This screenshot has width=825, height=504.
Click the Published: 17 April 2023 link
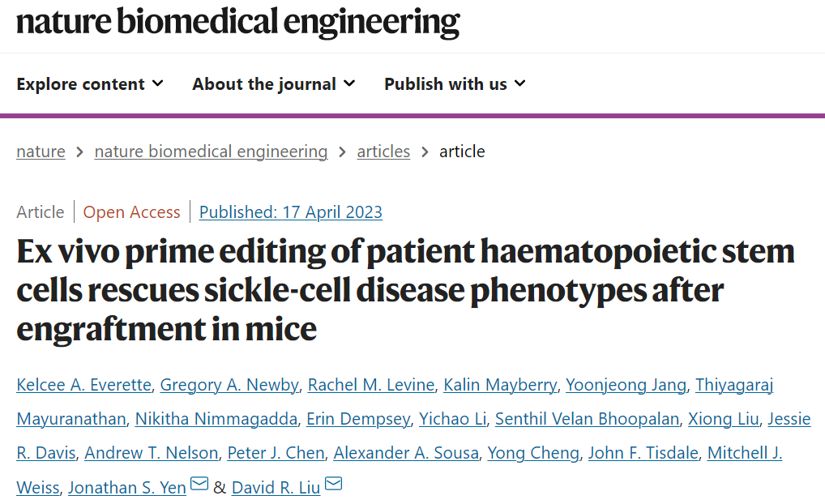[x=290, y=212]
